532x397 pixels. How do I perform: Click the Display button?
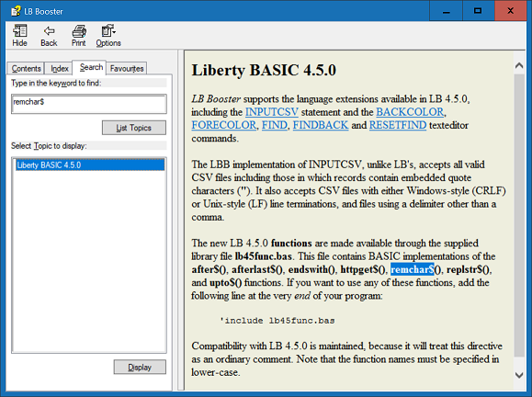140,368
